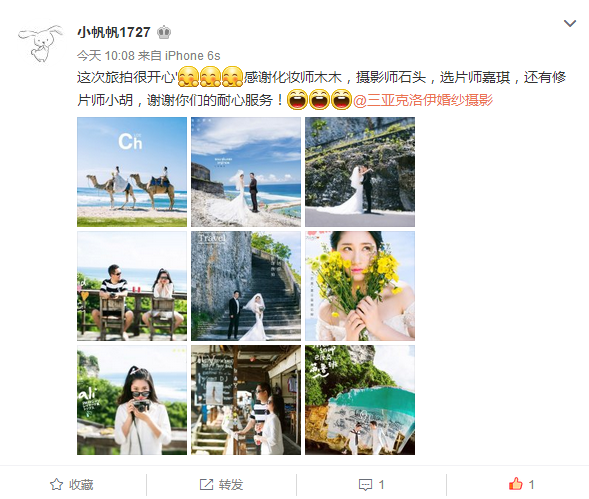The width and height of the screenshot is (589, 499).
Task: Click the 收藏 star favorite icon
Action: [x=56, y=484]
